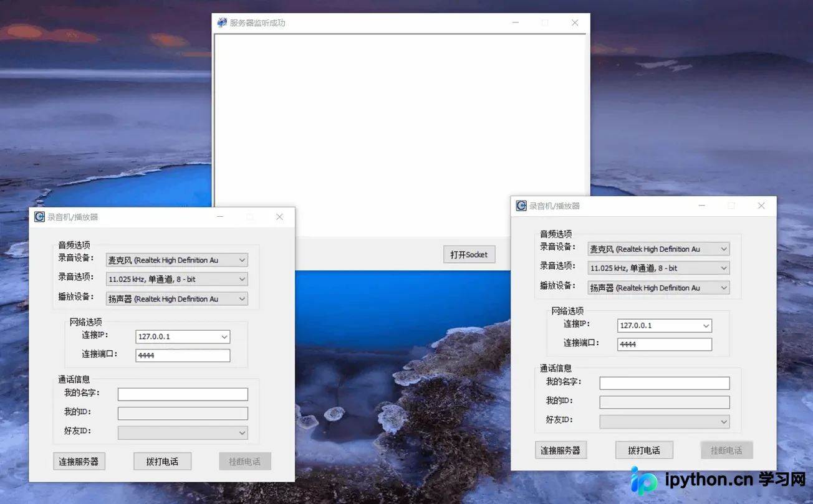
Task: Close the server listening window
Action: [x=575, y=22]
